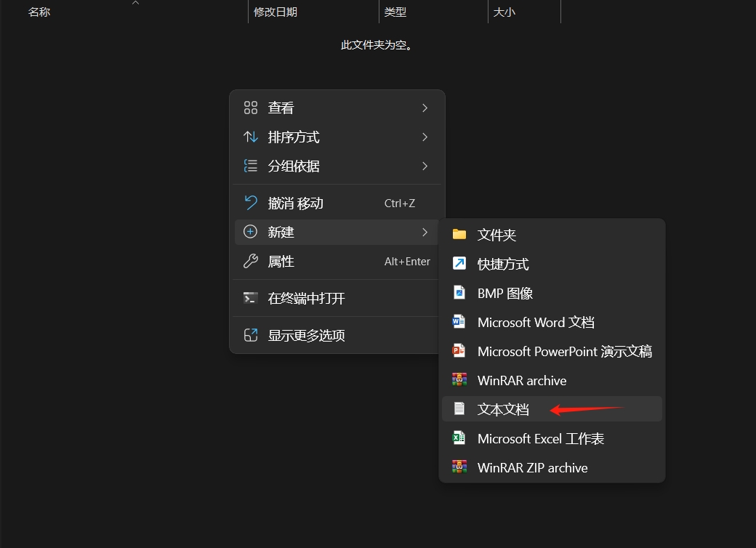
Task: Sort by 大小 column header
Action: click(x=504, y=12)
